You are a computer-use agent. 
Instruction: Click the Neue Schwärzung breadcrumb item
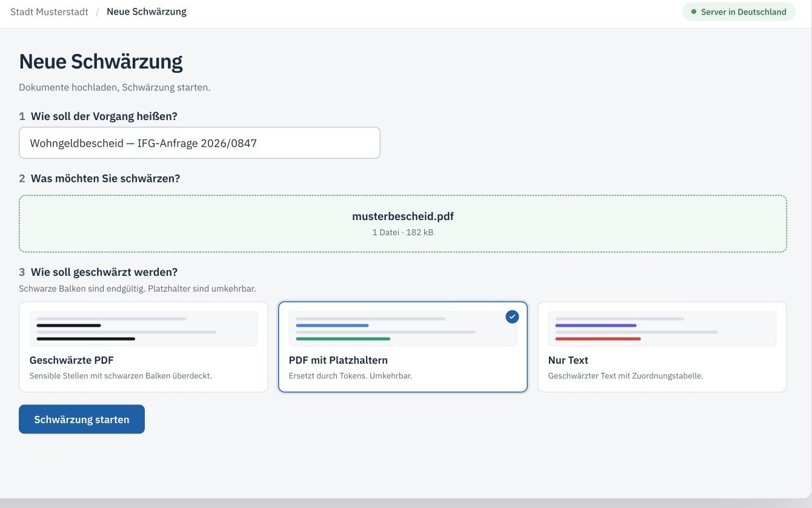(x=147, y=12)
